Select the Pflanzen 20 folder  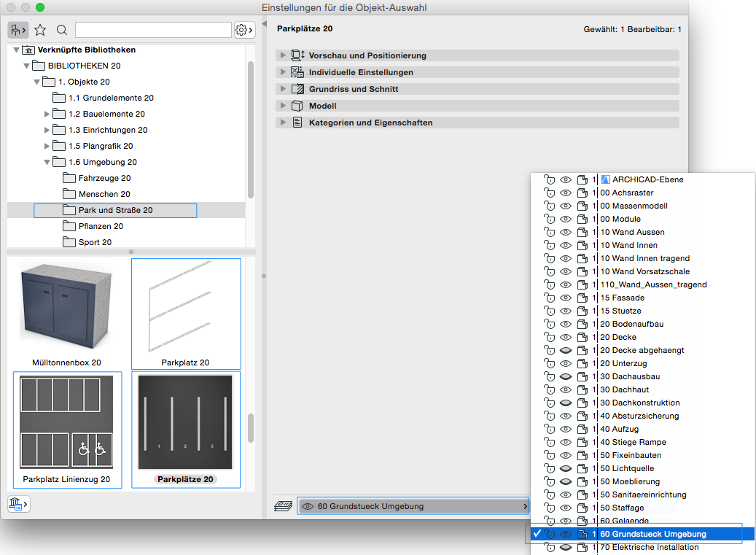(101, 226)
